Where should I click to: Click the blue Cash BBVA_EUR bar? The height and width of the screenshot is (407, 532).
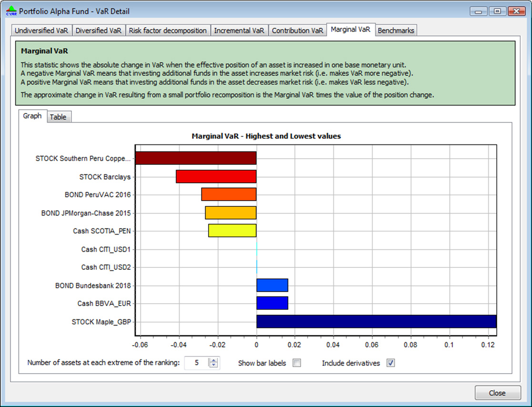point(272,303)
